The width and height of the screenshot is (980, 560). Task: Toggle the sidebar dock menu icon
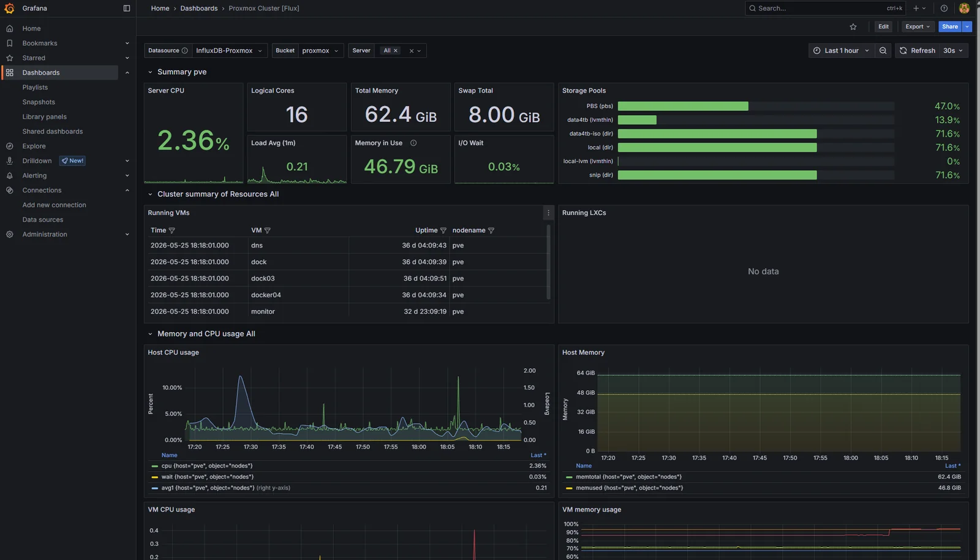[x=127, y=9]
